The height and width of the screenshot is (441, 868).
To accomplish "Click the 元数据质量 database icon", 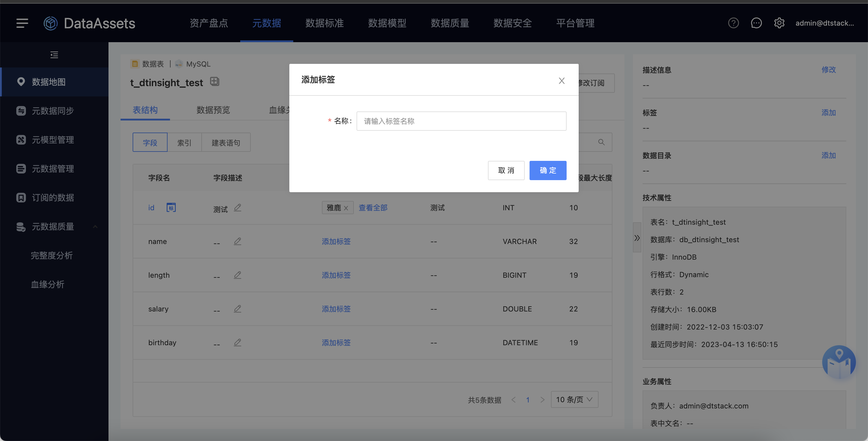I will click(21, 227).
